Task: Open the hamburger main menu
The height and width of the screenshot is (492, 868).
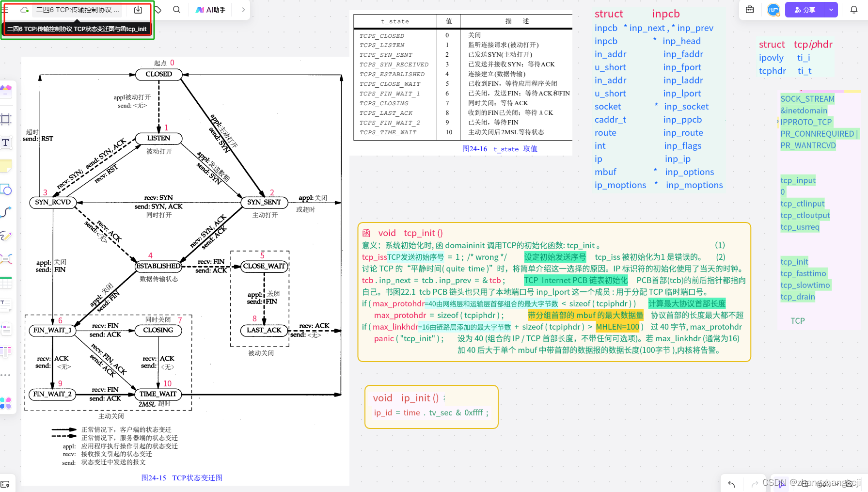Action: 5,10
